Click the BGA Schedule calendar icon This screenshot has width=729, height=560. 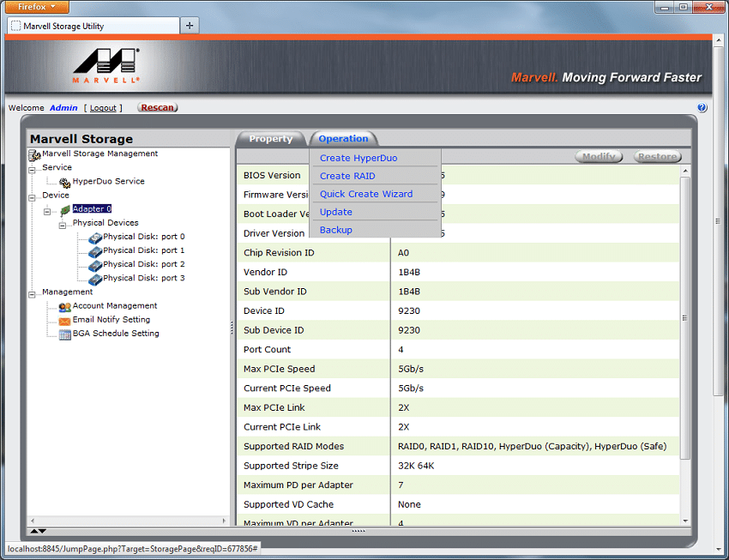[64, 334]
